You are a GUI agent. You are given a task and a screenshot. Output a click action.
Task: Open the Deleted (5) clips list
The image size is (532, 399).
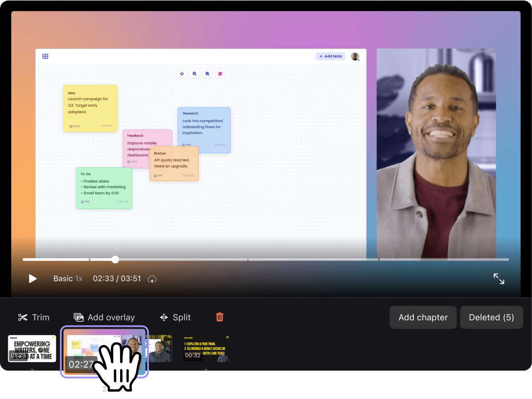click(491, 318)
